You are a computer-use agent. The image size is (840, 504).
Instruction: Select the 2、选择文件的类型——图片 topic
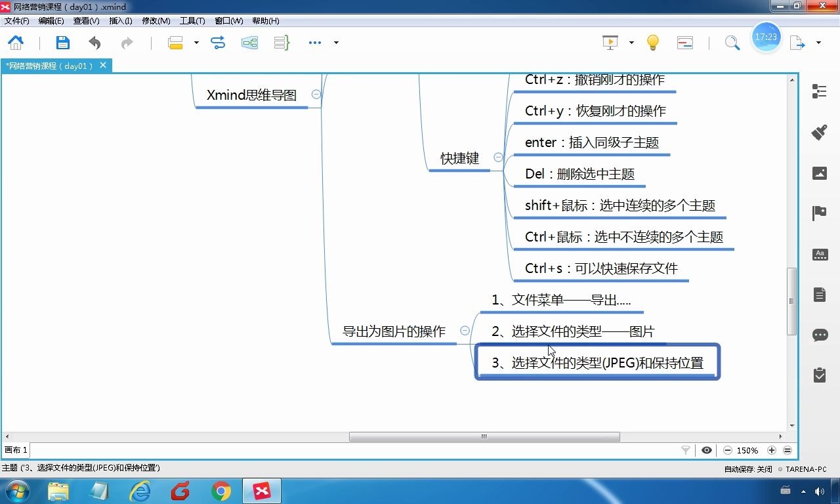[573, 331]
